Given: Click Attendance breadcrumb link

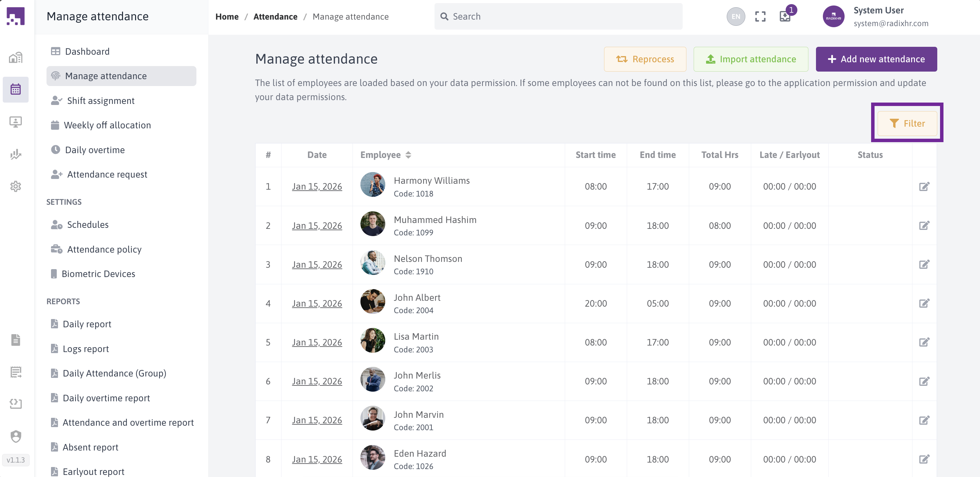Looking at the screenshot, I should [x=275, y=17].
